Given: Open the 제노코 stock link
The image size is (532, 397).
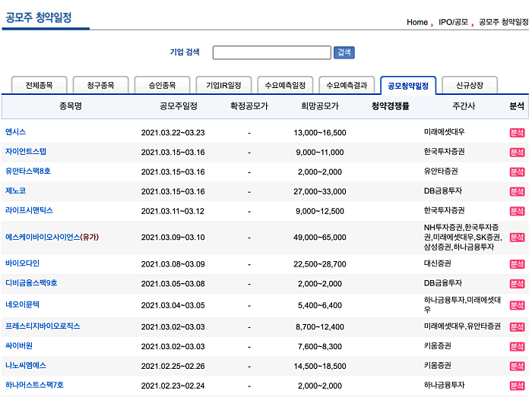Looking at the screenshot, I should click(16, 191).
